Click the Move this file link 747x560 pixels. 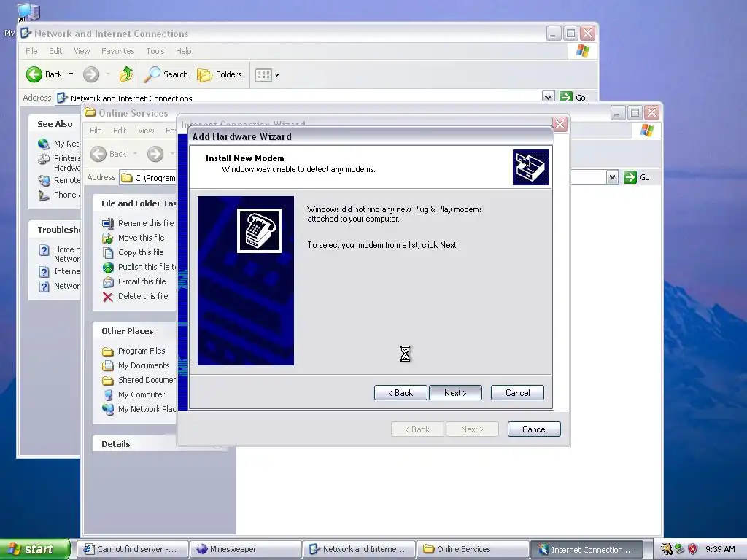141,238
